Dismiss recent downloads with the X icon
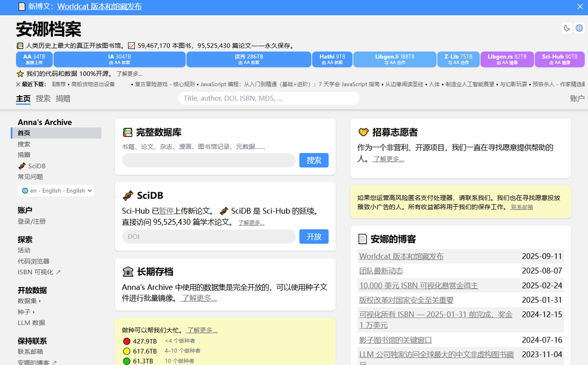Screen dimensions: 588x365 pos(19,84)
